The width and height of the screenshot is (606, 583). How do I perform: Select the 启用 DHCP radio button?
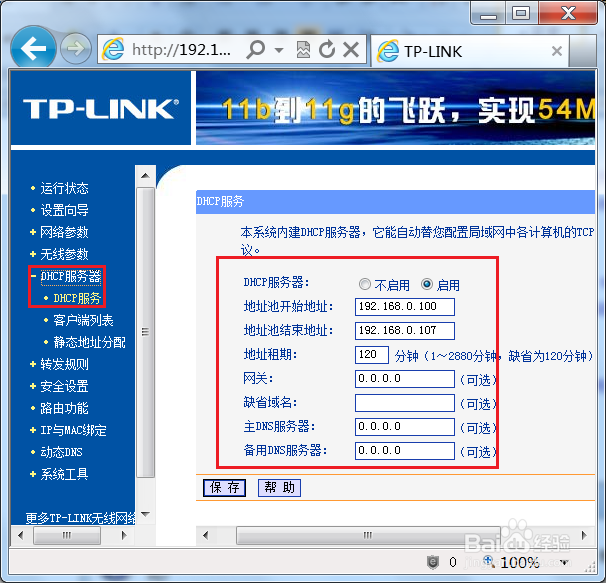coord(427,284)
